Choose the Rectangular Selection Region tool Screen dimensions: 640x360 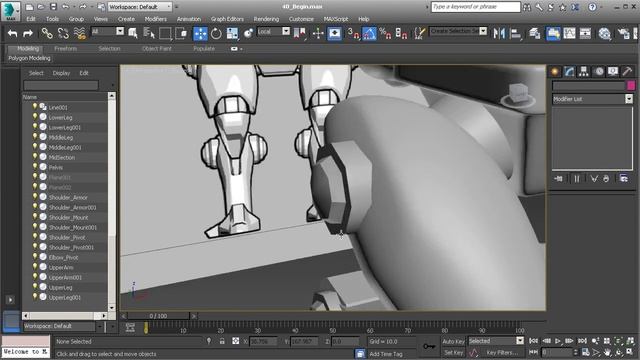(165, 33)
